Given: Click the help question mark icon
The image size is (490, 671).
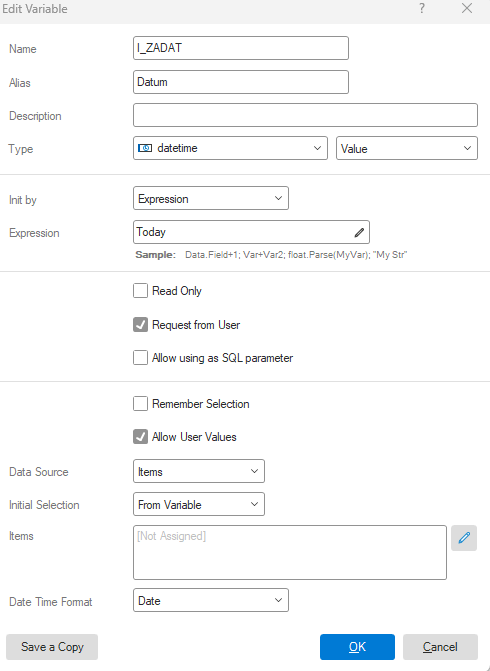Looking at the screenshot, I should click(x=422, y=8).
